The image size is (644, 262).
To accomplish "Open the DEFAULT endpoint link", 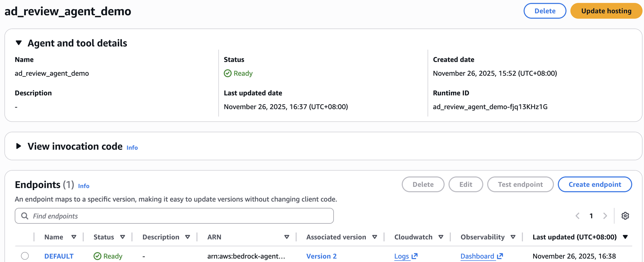I will point(59,256).
